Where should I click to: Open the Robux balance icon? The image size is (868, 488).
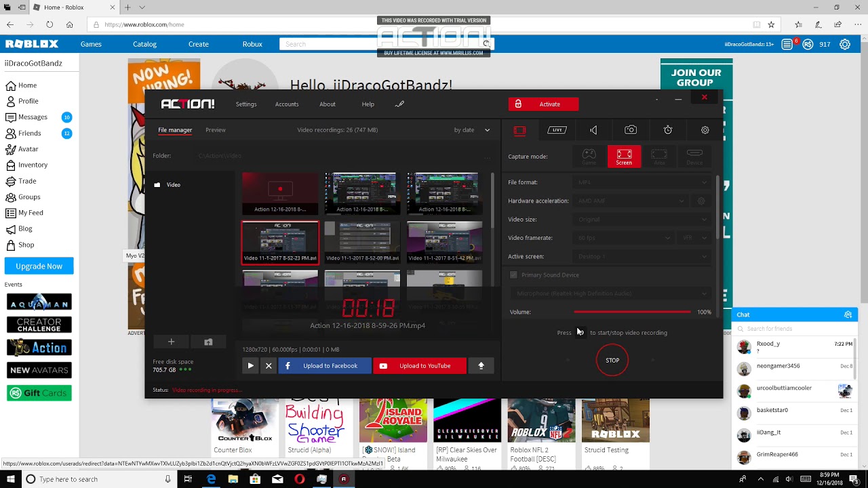(x=808, y=44)
